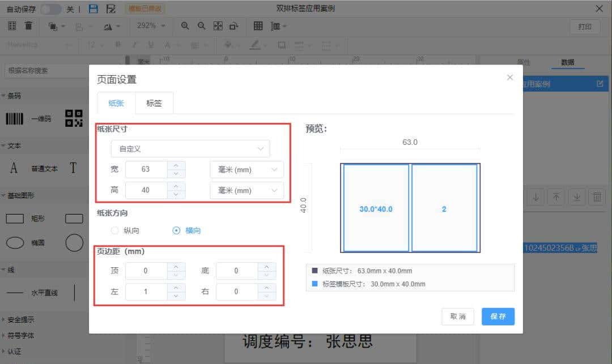This screenshot has width=612, height=364.
Task: Select the 纵向 portrait orientation radio
Action: click(x=114, y=230)
